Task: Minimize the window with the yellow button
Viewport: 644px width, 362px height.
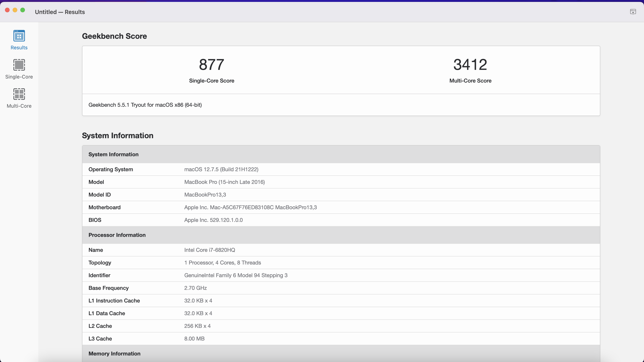Action: tap(15, 10)
